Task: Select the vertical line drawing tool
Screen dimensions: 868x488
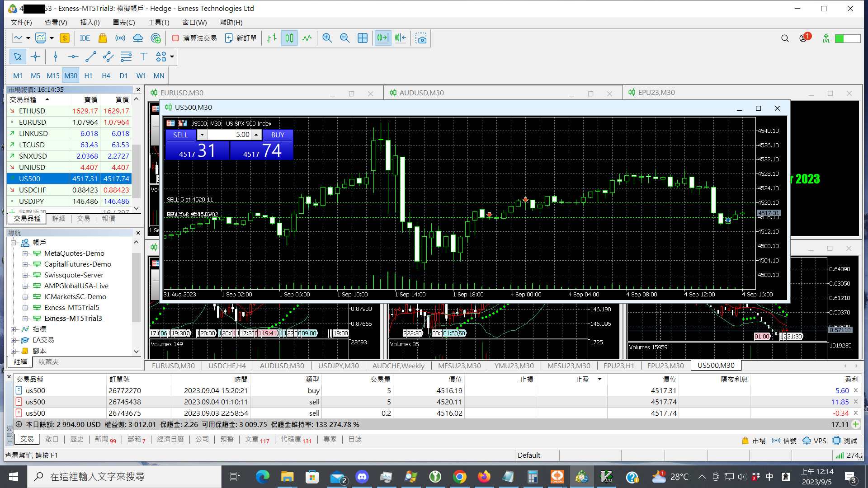Action: point(56,56)
